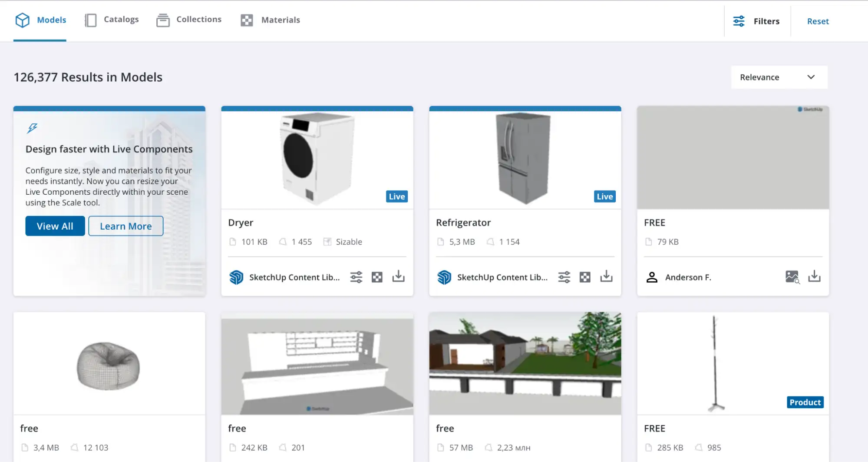This screenshot has width=868, height=462.
Task: Click the 242 KB free model title
Action: 237,429
